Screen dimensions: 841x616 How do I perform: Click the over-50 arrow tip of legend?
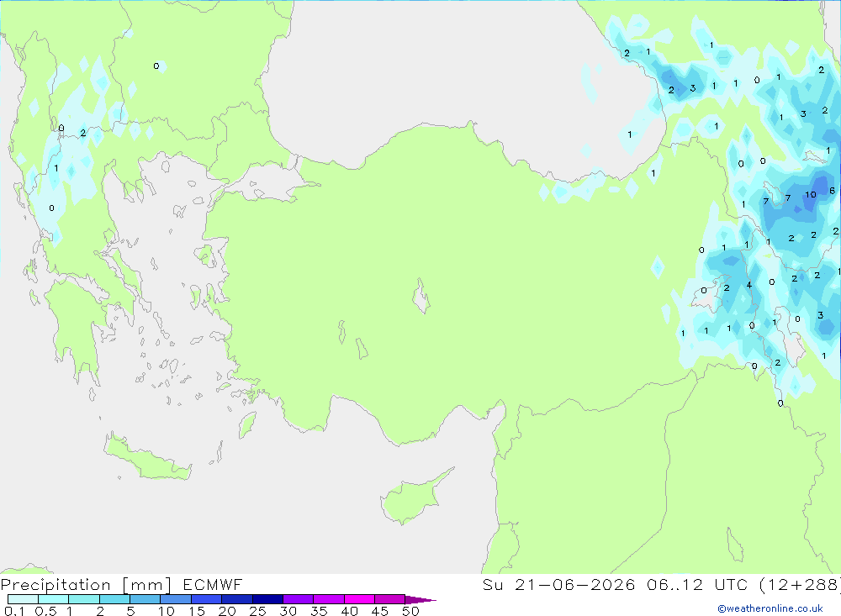tap(420, 600)
